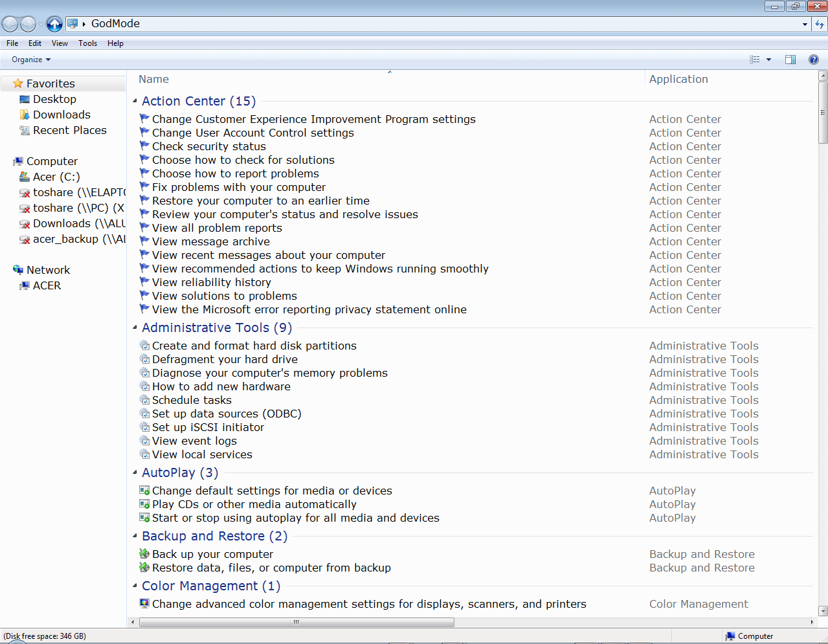Click the Favorites star icon
828x644 pixels.
pyautogui.click(x=18, y=83)
